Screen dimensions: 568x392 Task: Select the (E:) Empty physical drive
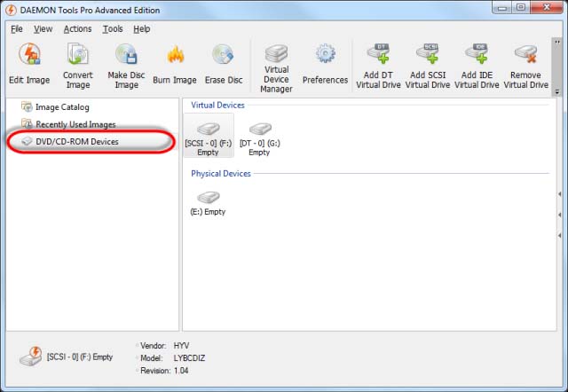coord(208,204)
